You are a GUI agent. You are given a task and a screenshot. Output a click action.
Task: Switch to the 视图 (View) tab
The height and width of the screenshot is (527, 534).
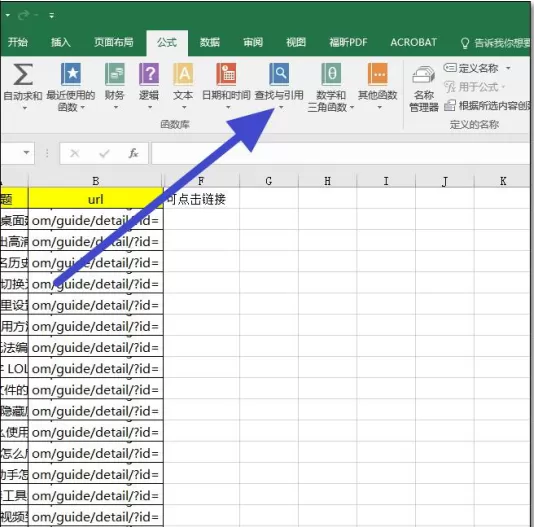[296, 42]
